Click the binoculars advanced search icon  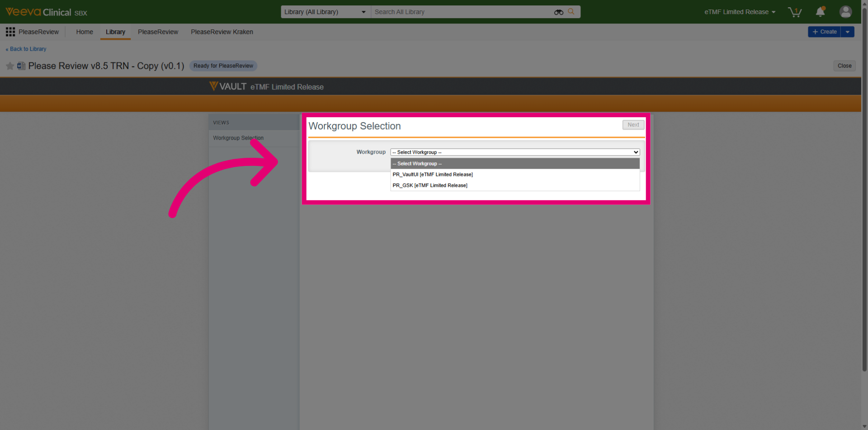(x=559, y=12)
